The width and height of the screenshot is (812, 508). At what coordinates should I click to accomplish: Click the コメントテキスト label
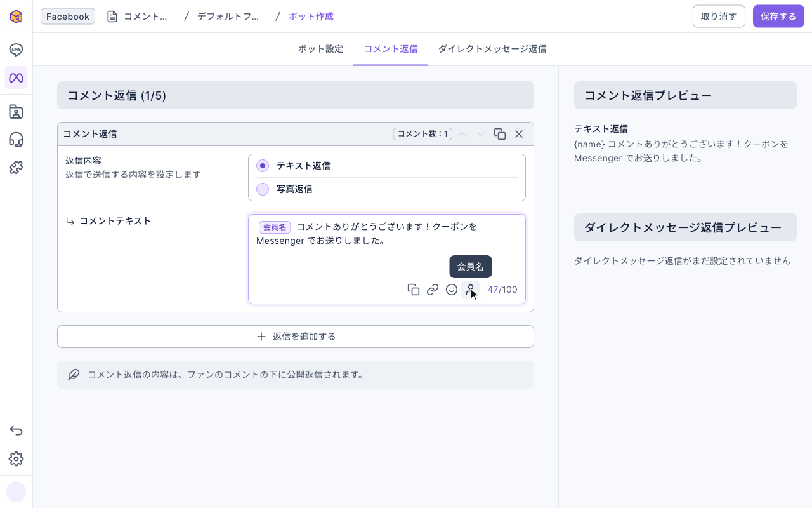pos(115,221)
